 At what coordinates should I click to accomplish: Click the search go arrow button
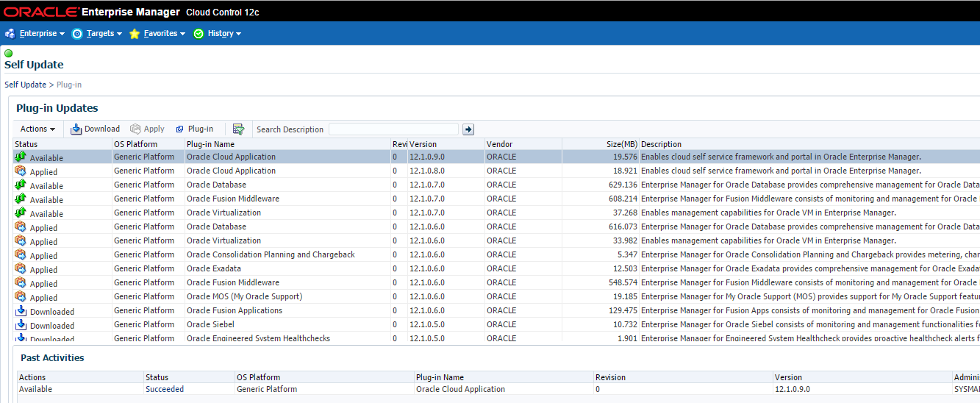(468, 129)
